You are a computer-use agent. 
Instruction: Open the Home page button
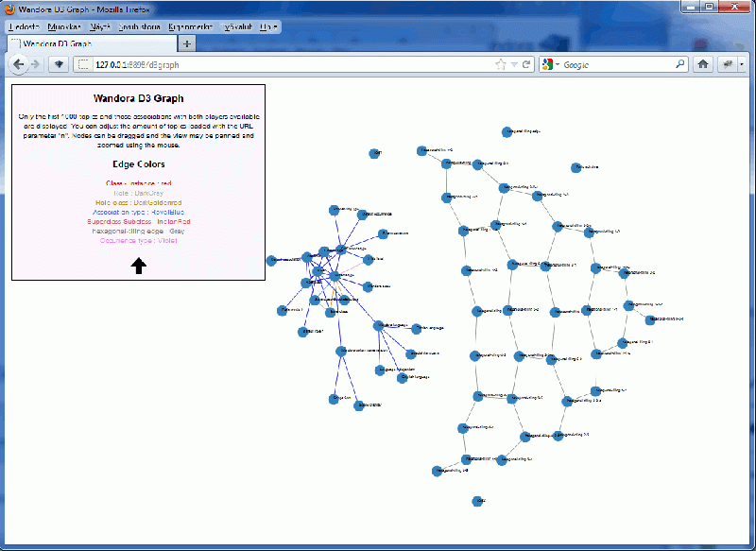(x=703, y=64)
